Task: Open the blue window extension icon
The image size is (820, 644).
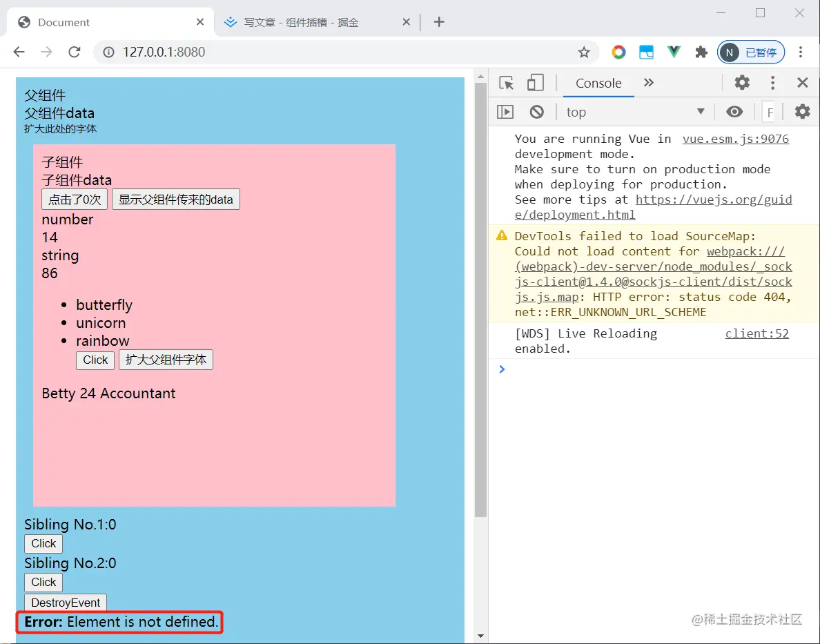Action: coord(646,52)
